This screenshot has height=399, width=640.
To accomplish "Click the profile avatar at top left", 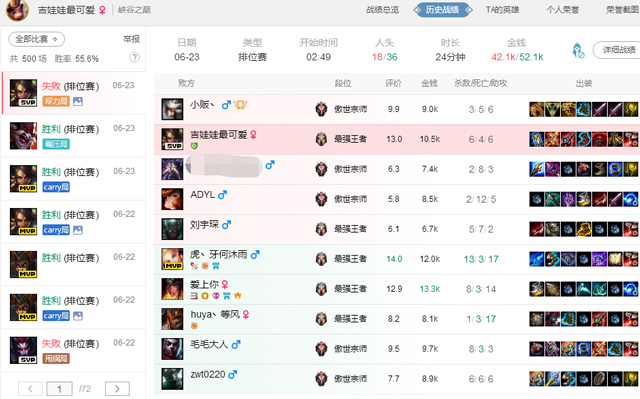I will (x=17, y=10).
